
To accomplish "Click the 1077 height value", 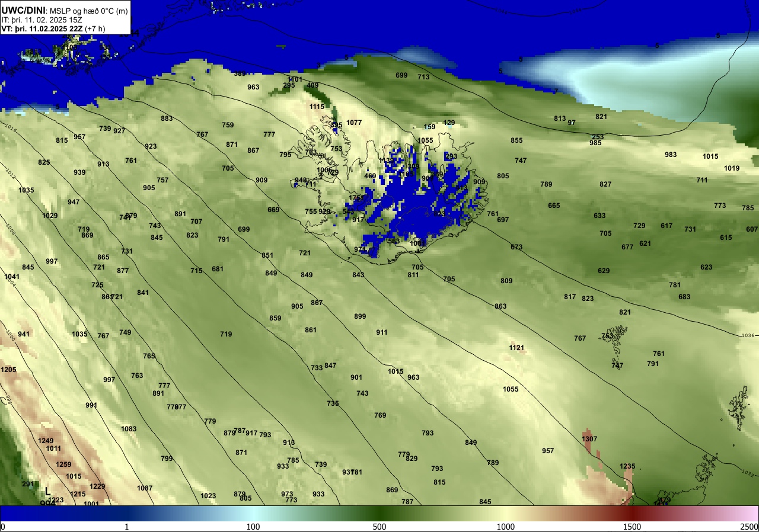I will 354,123.
